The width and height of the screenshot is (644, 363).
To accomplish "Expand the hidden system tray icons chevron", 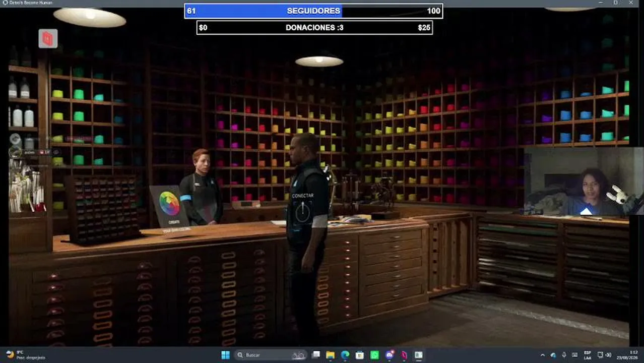I will coord(543,355).
